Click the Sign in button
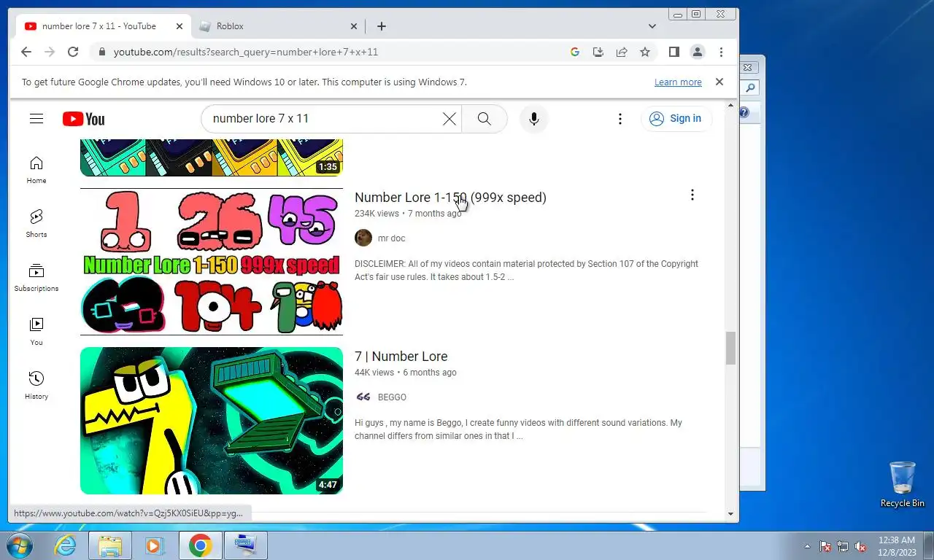 coord(676,119)
